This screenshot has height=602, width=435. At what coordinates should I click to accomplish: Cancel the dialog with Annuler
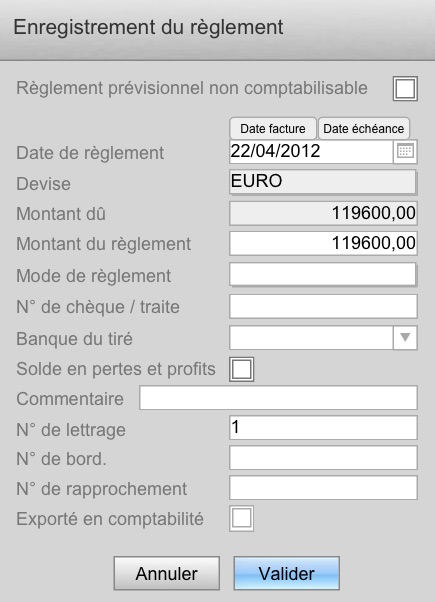tap(167, 573)
